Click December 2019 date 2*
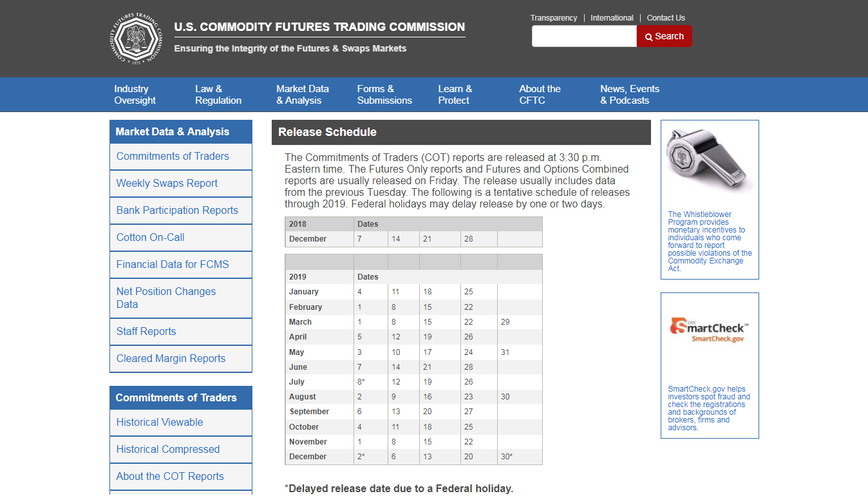The width and height of the screenshot is (868, 496). tap(361, 457)
